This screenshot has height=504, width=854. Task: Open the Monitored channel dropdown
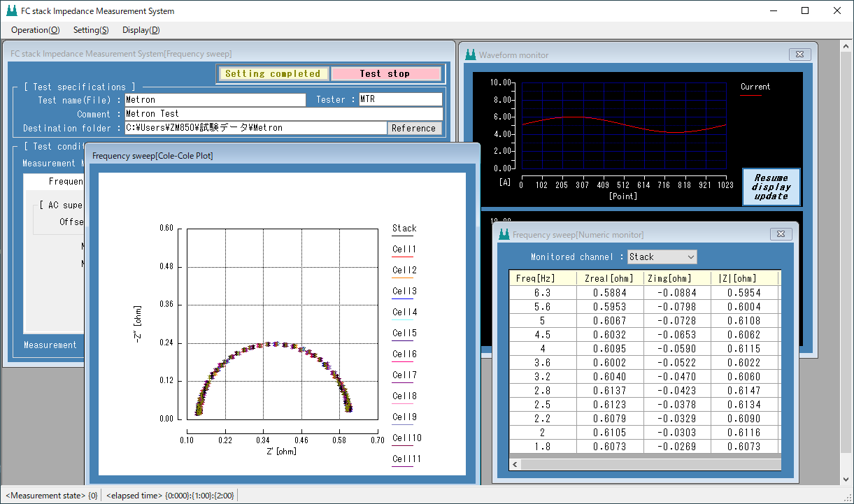click(x=662, y=257)
